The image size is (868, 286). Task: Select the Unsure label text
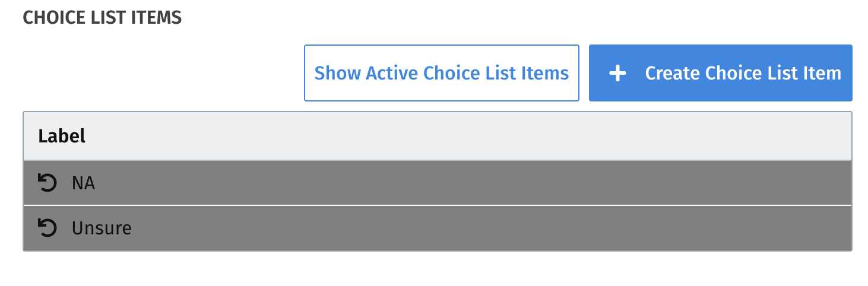(102, 228)
